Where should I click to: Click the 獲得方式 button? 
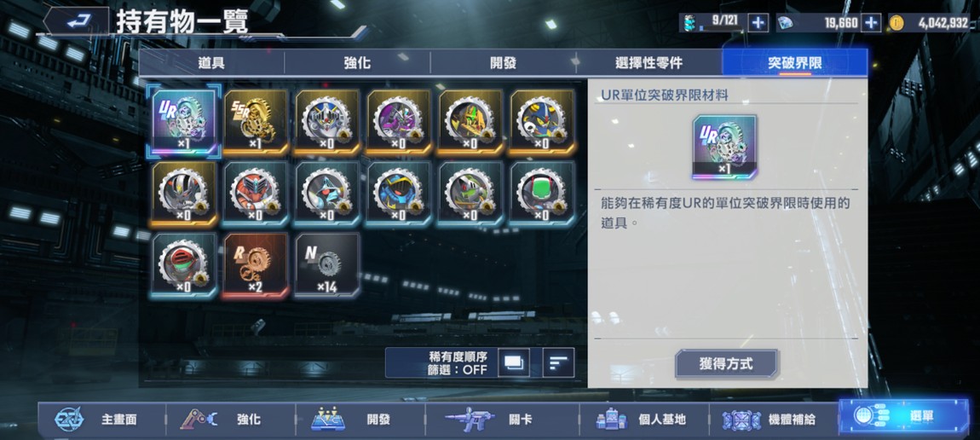click(726, 364)
